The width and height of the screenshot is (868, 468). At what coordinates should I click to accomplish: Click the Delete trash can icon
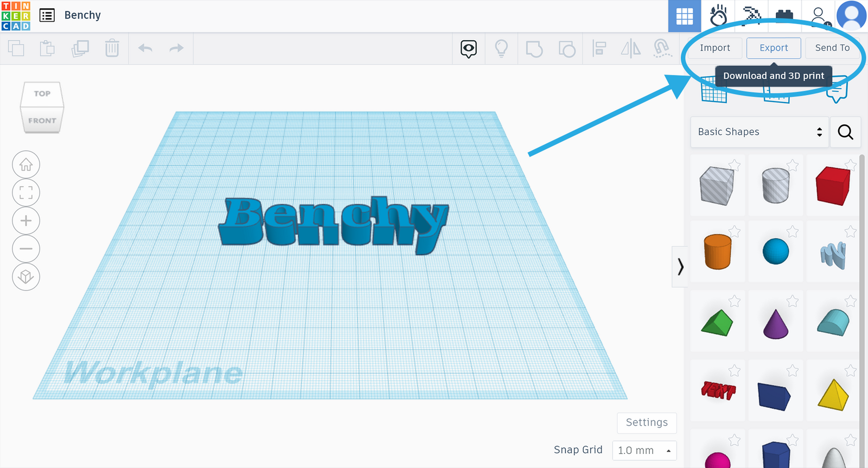click(112, 48)
